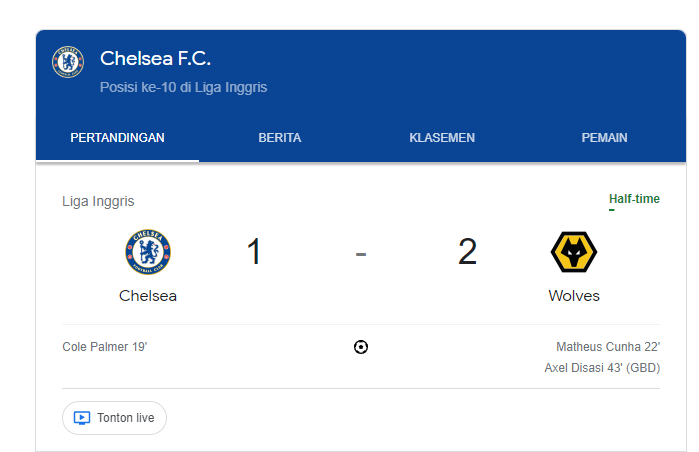
Task: Click the Chelsea F.C. title
Action: coord(155,58)
